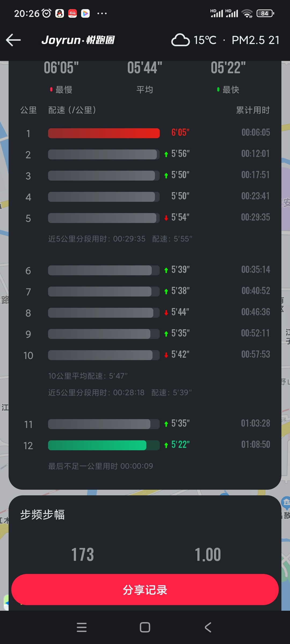The image size is (290, 644).
Task: Tap the 步频步幅 section heading
Action: (x=42, y=515)
